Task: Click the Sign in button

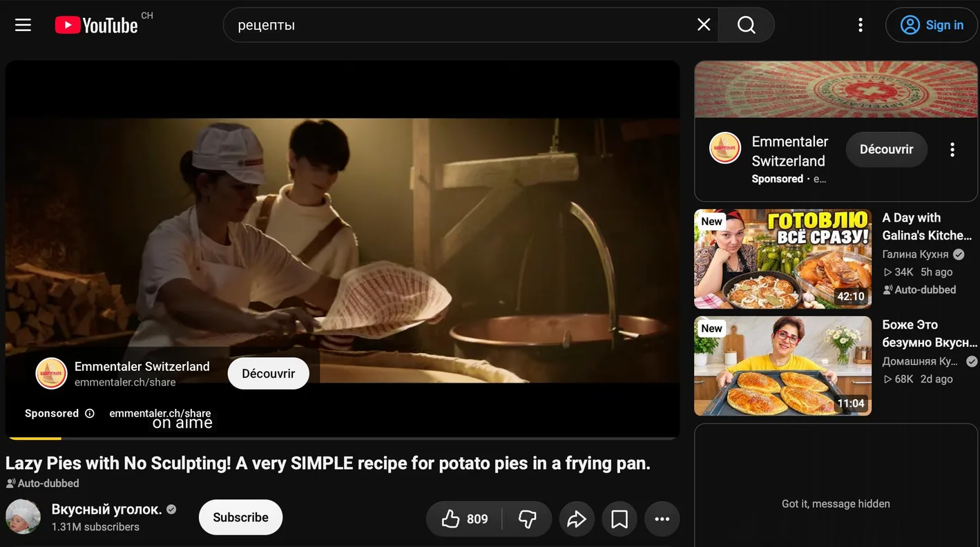Action: (932, 25)
